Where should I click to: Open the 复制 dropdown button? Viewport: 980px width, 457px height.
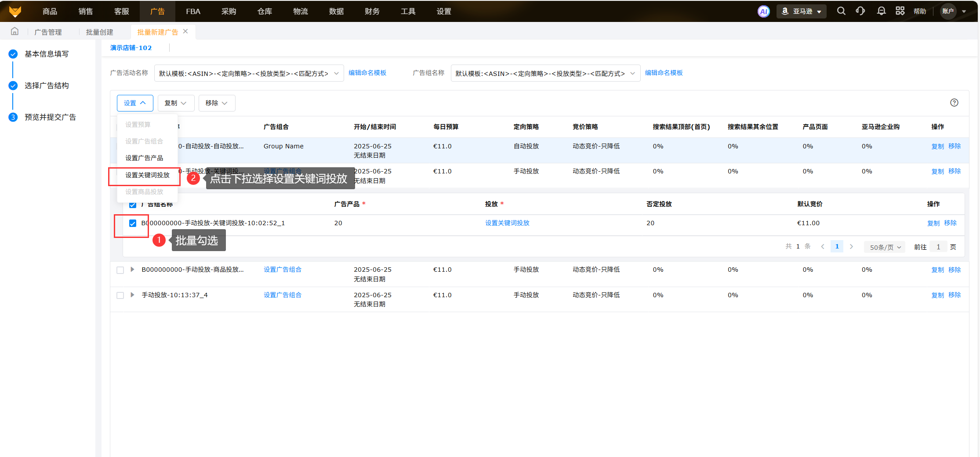click(x=175, y=103)
